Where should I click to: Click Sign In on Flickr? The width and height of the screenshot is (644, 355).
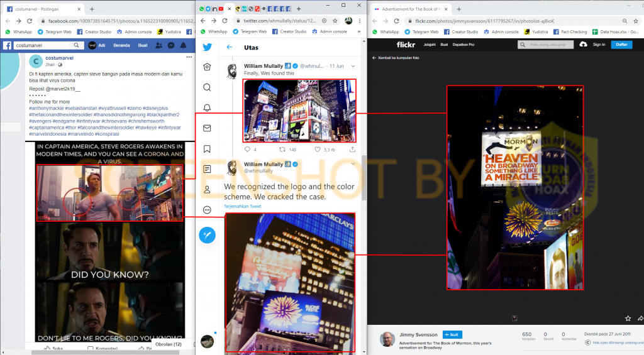(599, 45)
